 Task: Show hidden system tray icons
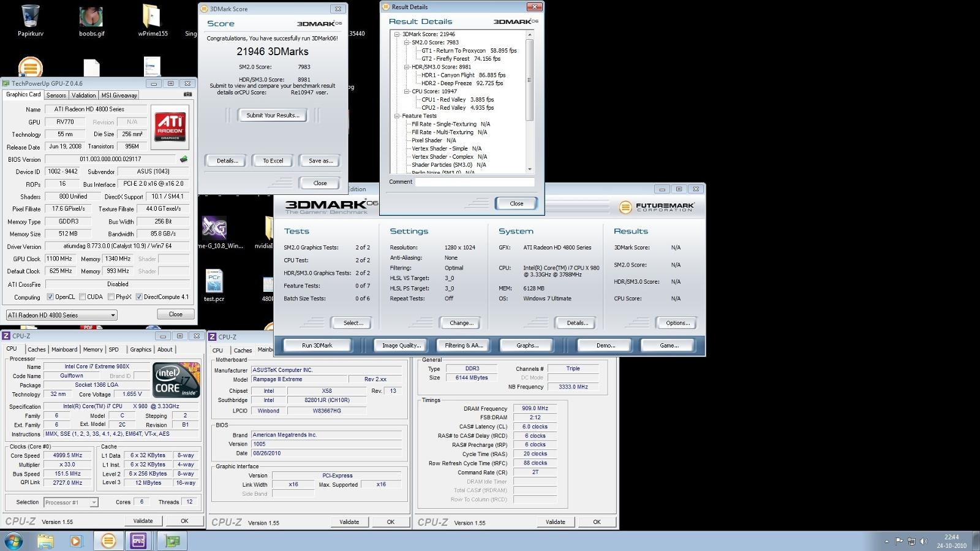pyautogui.click(x=886, y=542)
